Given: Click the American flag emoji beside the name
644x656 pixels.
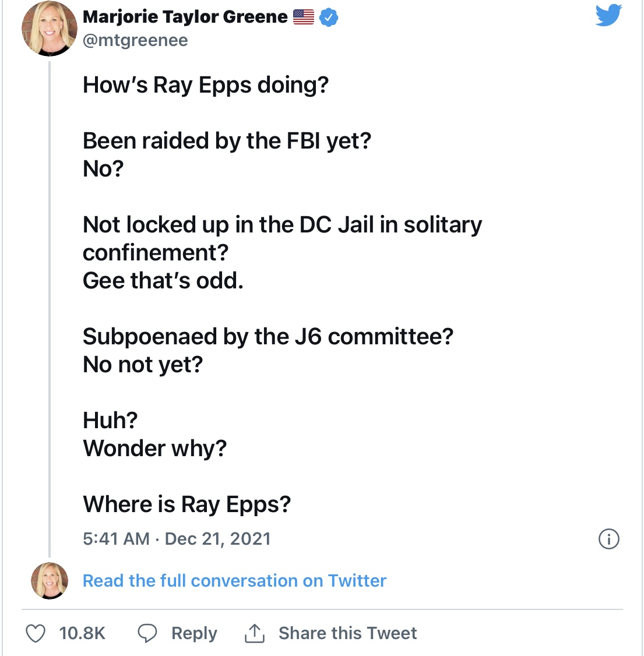Looking at the screenshot, I should tap(304, 17).
